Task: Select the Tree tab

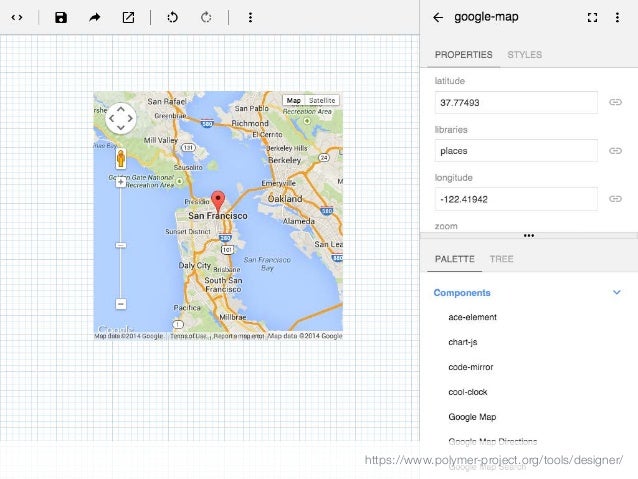Action: pyautogui.click(x=501, y=259)
